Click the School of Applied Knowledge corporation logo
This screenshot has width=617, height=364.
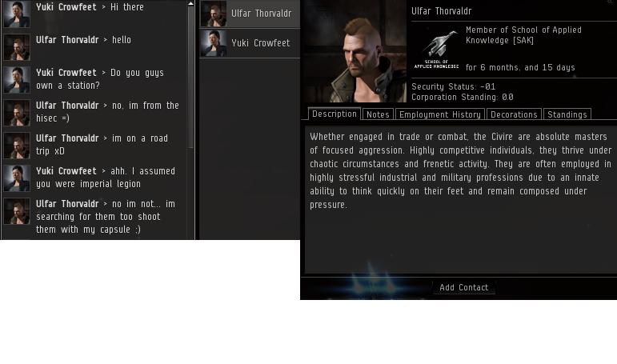(436, 50)
